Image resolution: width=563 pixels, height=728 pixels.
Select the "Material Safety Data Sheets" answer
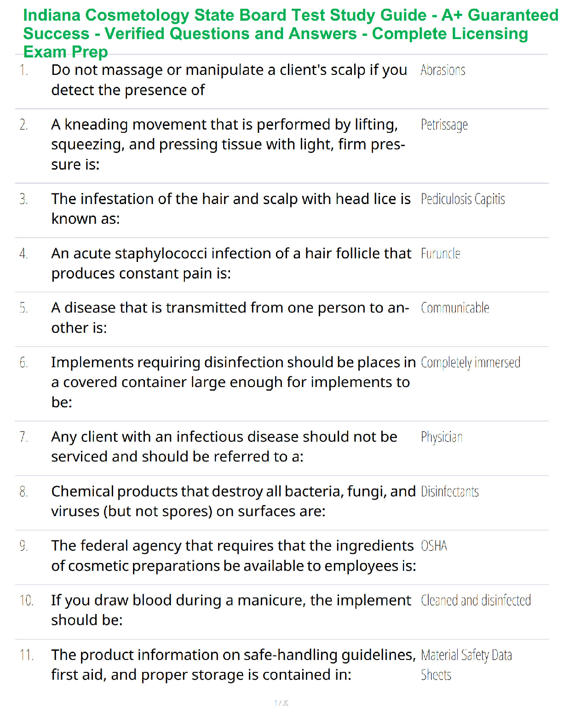click(465, 665)
